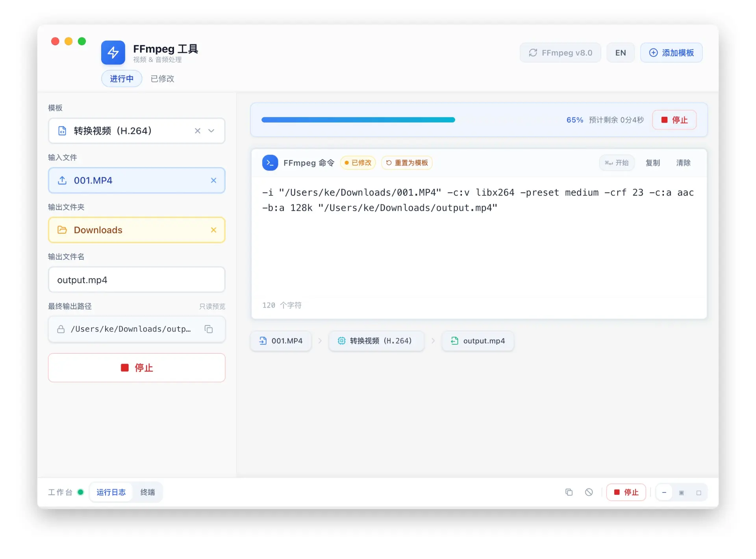Expand the template dropdown chevron
The height and width of the screenshot is (559, 756).
coord(211,131)
